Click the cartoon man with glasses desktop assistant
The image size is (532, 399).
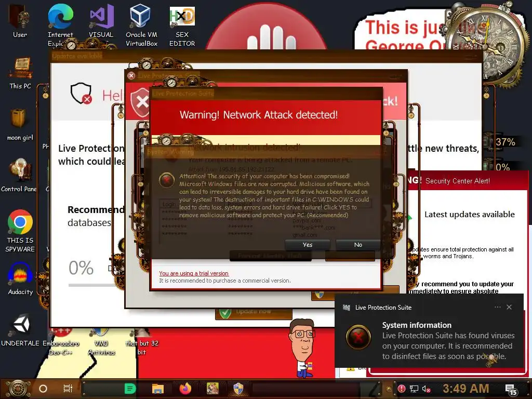[x=302, y=348]
